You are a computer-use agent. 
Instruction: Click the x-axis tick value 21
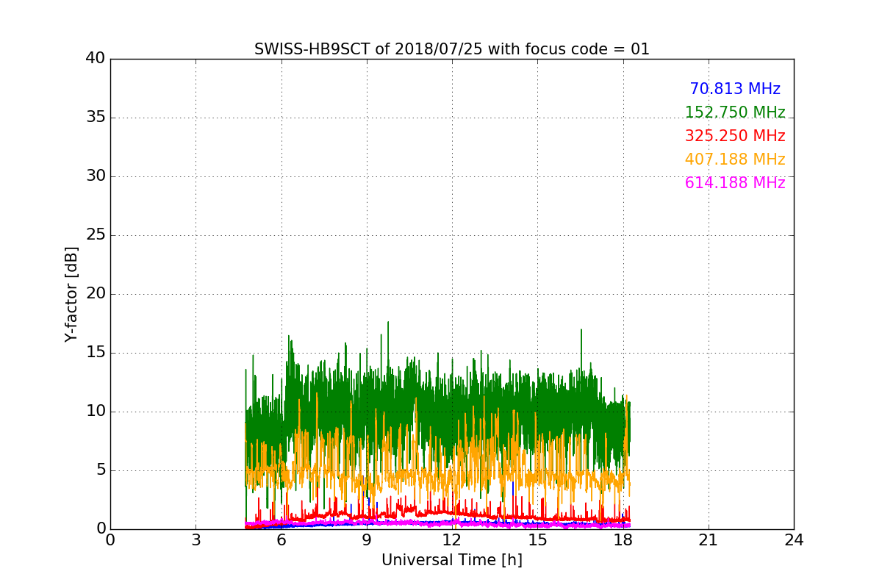709,539
